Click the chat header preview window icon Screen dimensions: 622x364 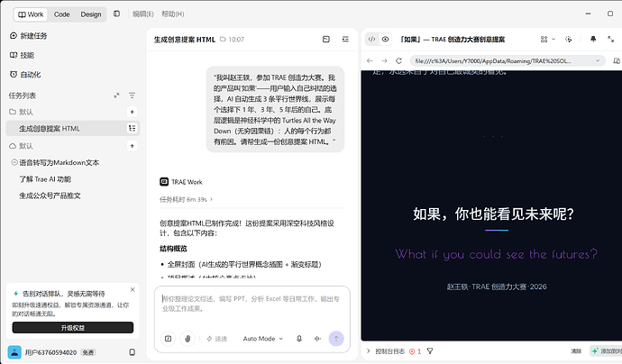point(326,40)
